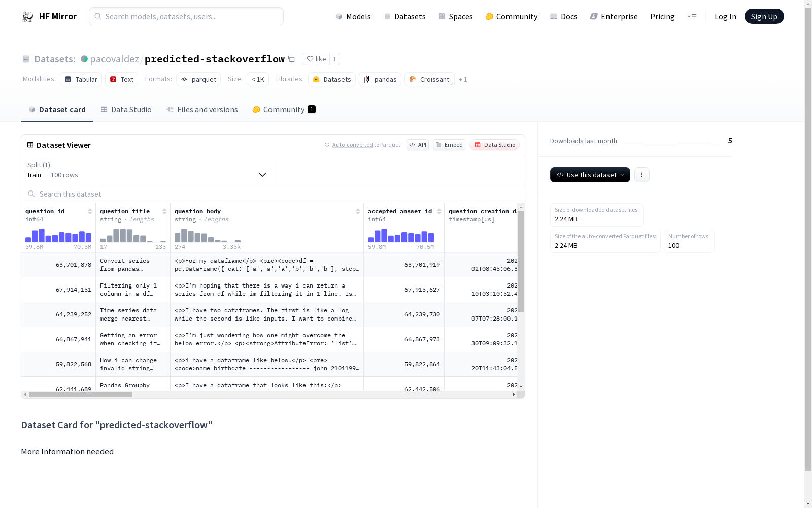Click the dataset viewer search magnifier icon
This screenshot has width=812, height=508.
click(x=31, y=194)
